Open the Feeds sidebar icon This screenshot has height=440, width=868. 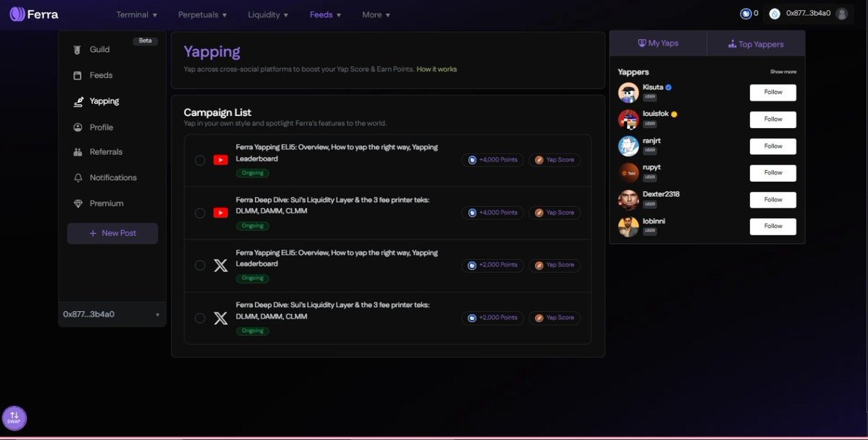tap(77, 75)
